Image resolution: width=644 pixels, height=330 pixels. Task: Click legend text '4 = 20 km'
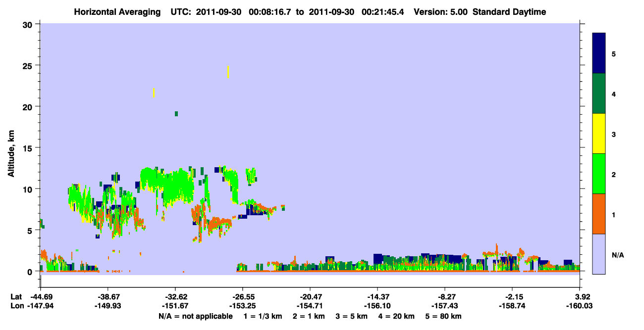397,316
